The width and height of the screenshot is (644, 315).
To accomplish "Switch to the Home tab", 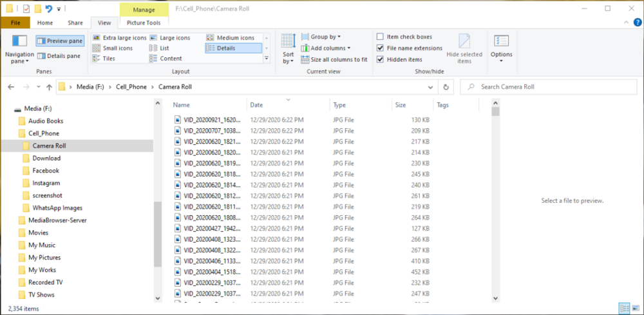I will (x=45, y=23).
